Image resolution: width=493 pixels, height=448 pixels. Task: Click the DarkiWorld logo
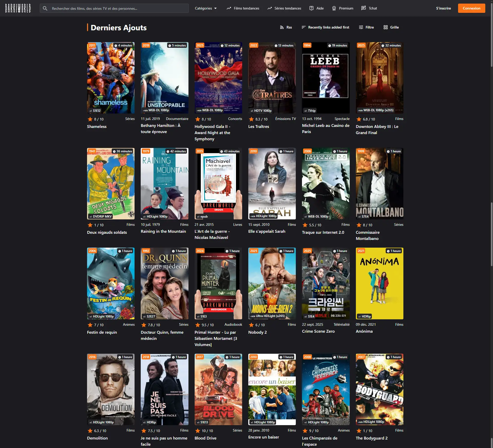click(18, 8)
